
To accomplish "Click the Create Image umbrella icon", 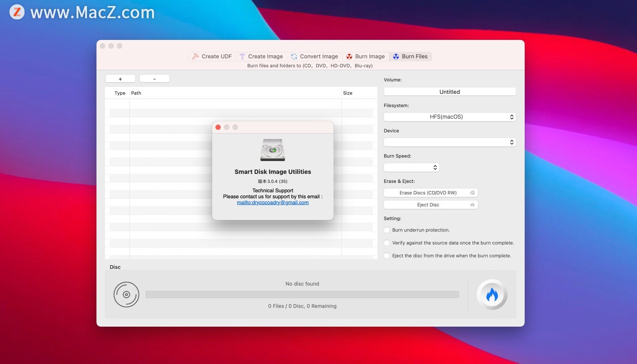I will pos(242,56).
